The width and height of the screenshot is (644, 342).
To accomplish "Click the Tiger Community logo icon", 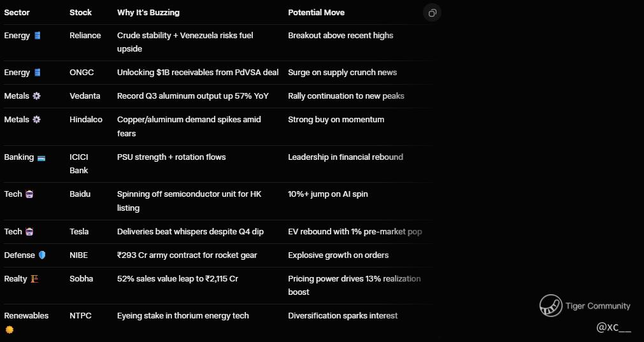I will tap(550, 306).
